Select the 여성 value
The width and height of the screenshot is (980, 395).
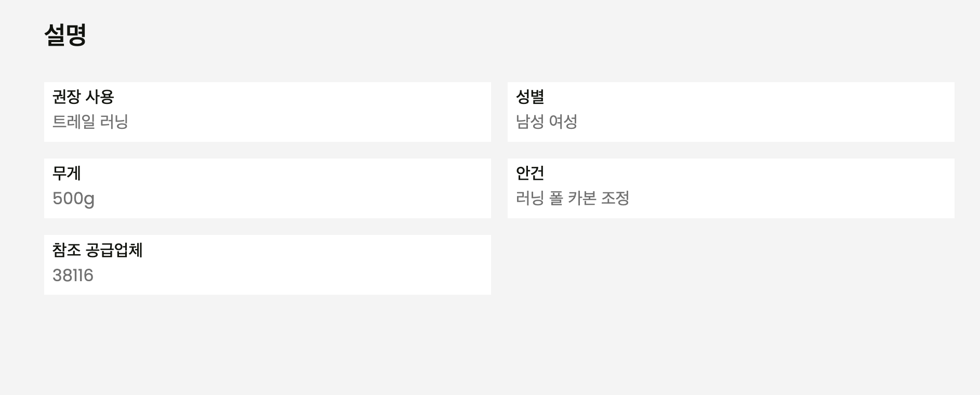[x=563, y=122]
